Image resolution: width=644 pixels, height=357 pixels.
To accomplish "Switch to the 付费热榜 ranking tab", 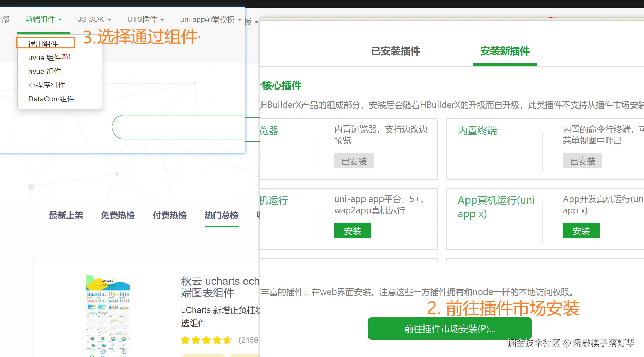I will pos(170,215).
